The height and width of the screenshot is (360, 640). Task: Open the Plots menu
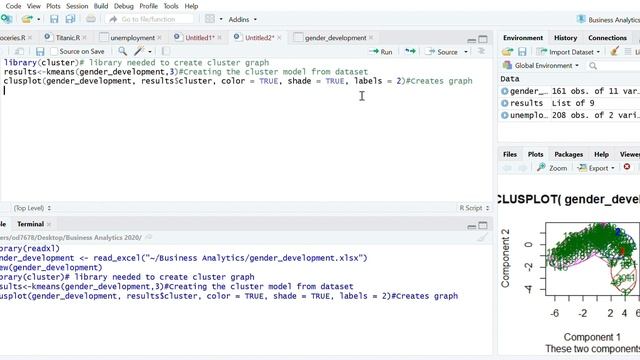pos(53,6)
